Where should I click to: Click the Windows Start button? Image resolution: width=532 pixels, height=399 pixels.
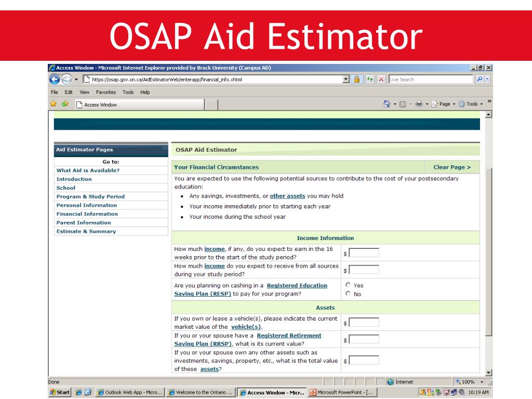point(60,392)
